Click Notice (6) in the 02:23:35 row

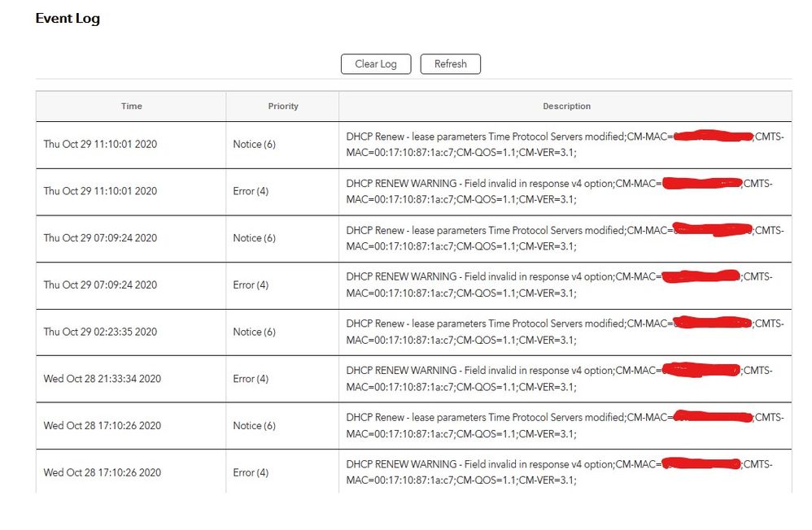(255, 332)
